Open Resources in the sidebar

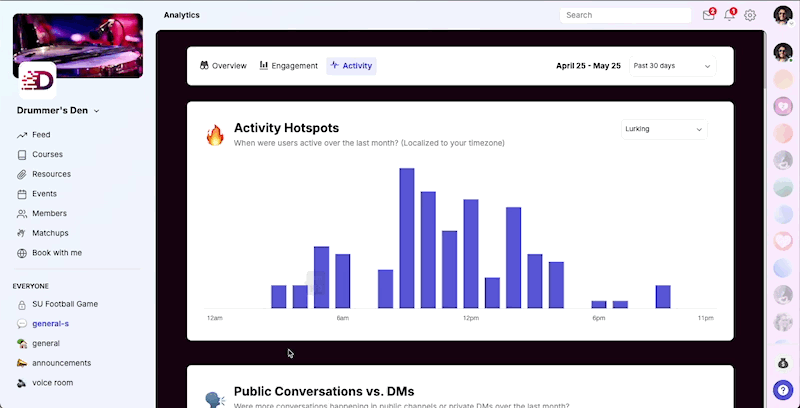(52, 174)
